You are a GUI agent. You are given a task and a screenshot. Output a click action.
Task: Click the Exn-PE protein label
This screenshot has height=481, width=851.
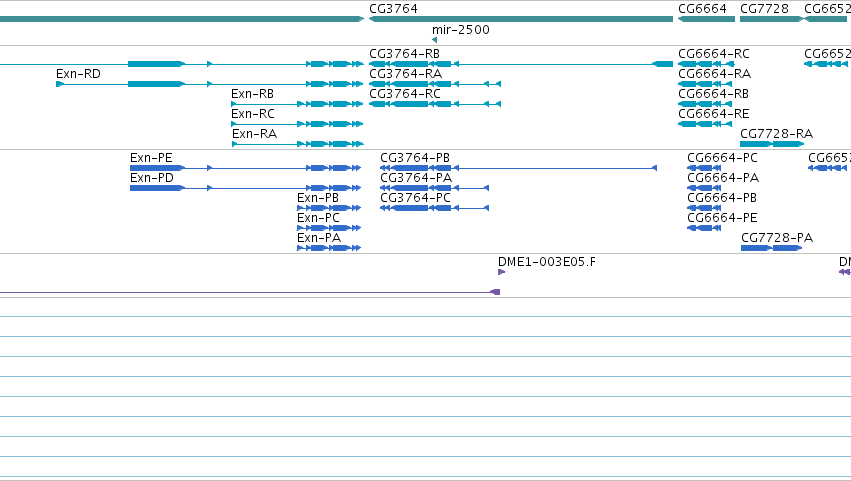[151, 158]
